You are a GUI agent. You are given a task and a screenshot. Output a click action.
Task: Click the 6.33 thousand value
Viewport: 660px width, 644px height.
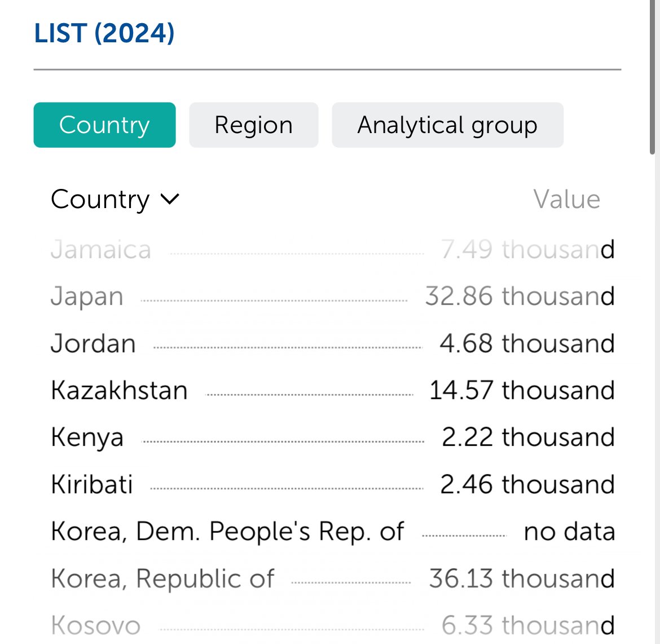(528, 625)
